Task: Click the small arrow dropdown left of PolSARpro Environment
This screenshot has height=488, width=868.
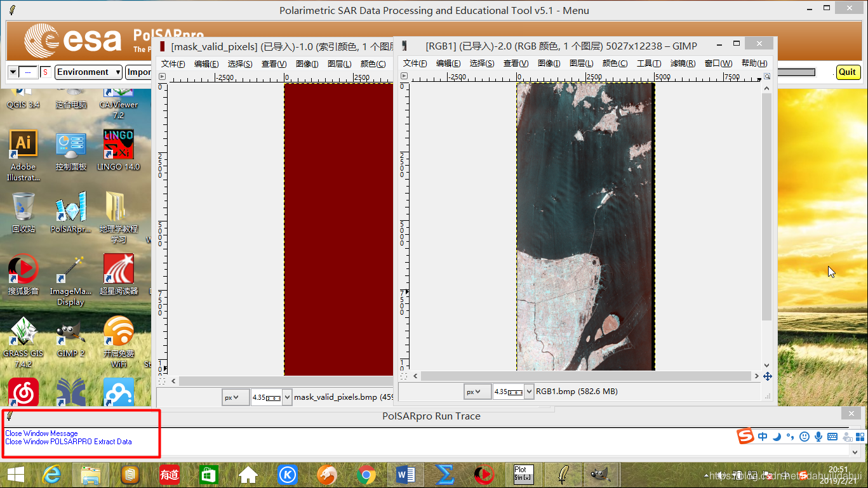Action: [13, 72]
